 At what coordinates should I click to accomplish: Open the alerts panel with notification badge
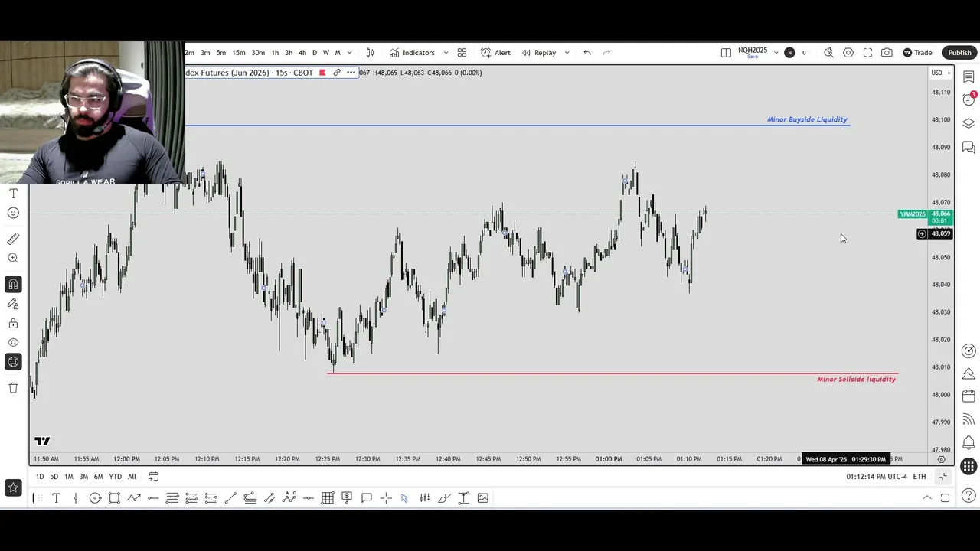coord(969,99)
